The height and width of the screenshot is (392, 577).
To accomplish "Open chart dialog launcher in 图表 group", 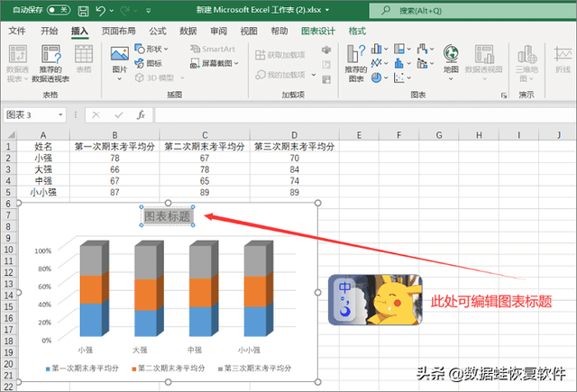I will click(x=504, y=96).
